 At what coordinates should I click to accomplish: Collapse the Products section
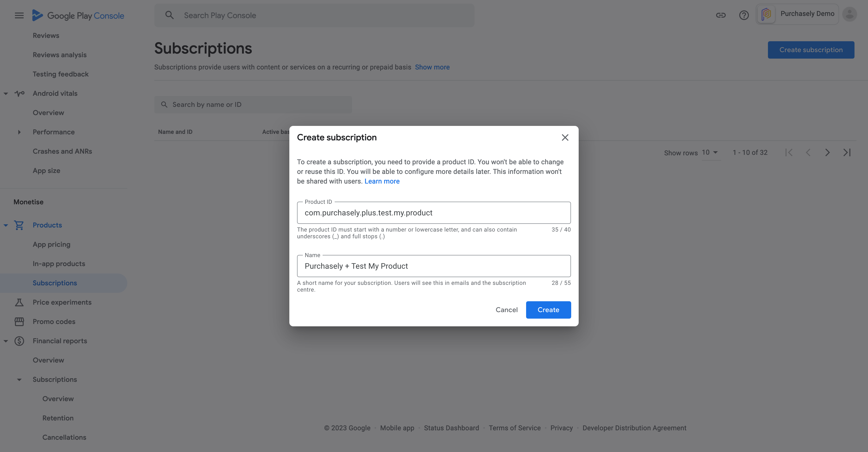click(6, 225)
